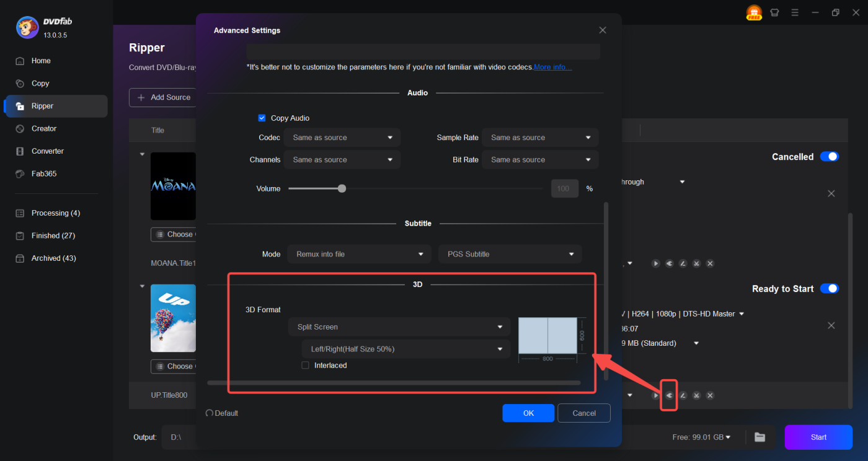
Task: Uncheck the Copy Audio checkbox
Action: [x=262, y=118]
